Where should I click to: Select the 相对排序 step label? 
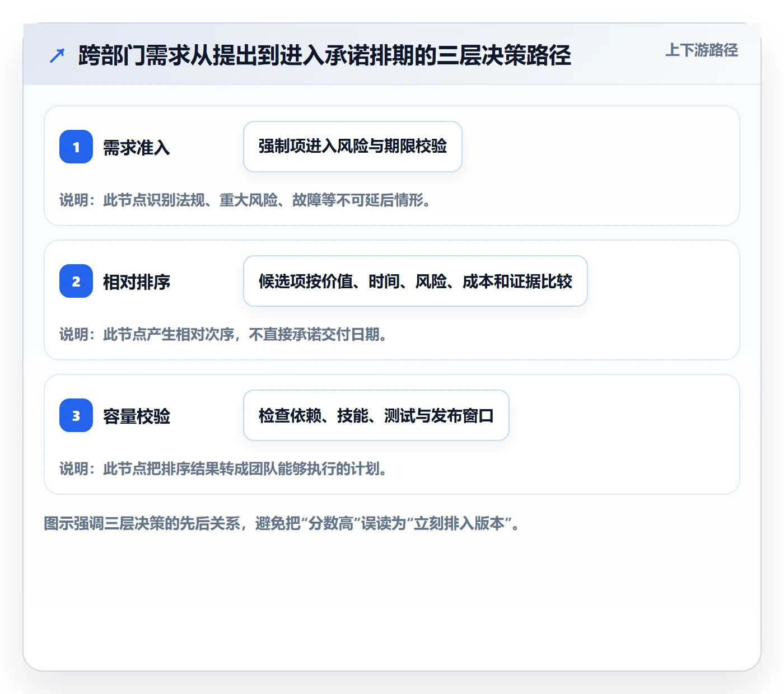click(x=137, y=282)
